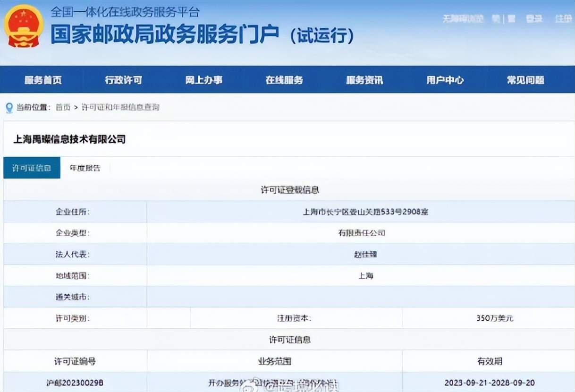Select the 许可证信息 tab

tap(32, 168)
